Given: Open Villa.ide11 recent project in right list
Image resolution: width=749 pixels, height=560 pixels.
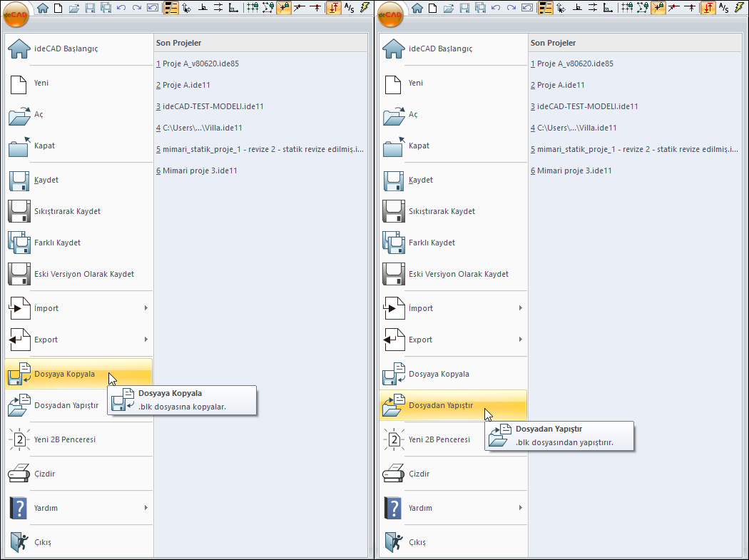Looking at the screenshot, I should coord(574,128).
